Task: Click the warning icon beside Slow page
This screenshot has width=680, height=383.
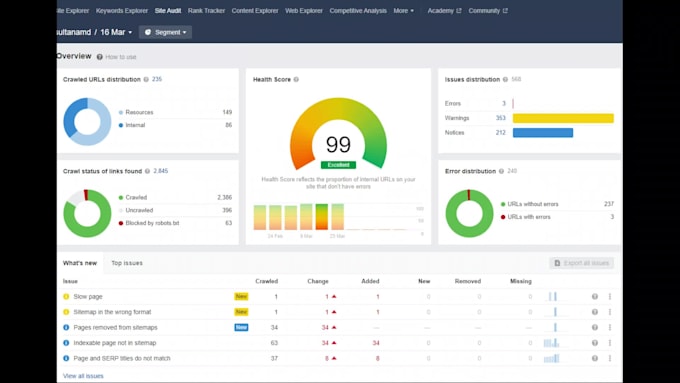Action: [66, 297]
